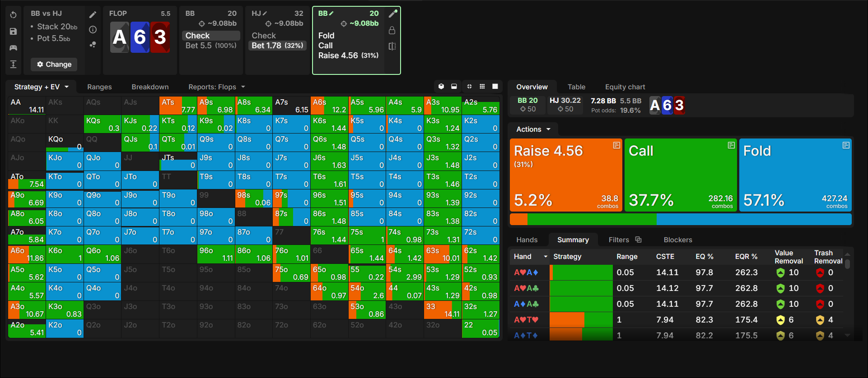Click the 33 cell in the hand matrix
Screen dimensions: 868x378
tap(443, 310)
